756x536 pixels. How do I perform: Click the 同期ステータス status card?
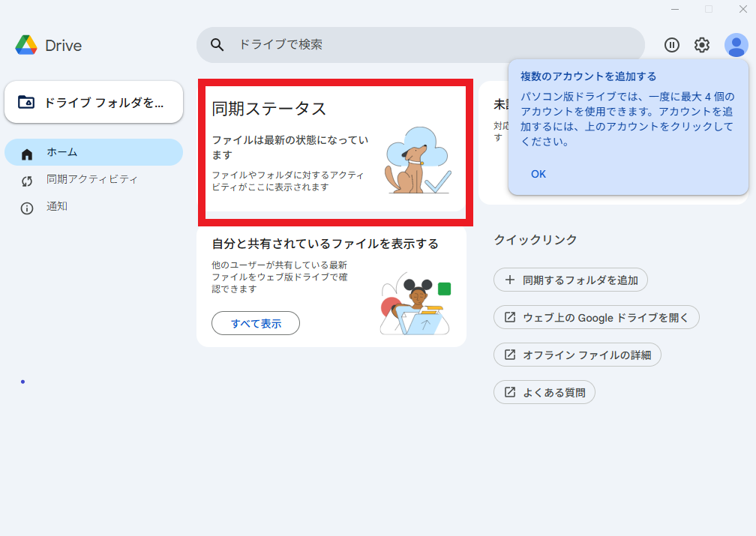coord(335,150)
